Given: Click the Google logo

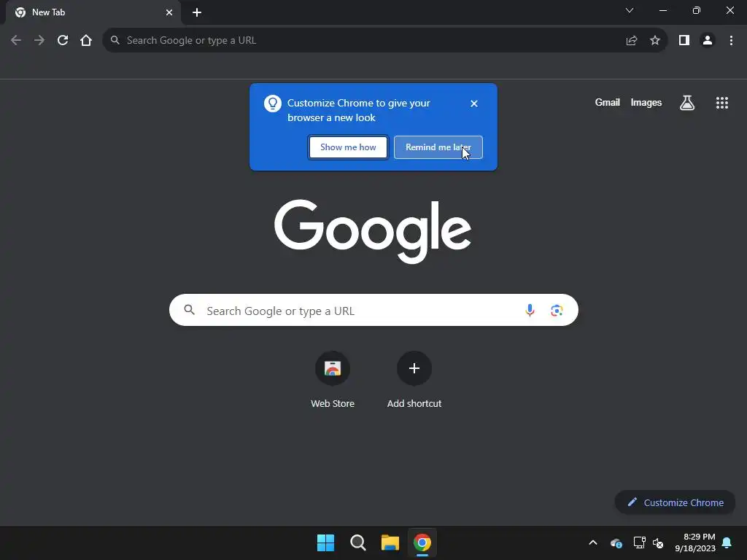Looking at the screenshot, I should click(373, 231).
